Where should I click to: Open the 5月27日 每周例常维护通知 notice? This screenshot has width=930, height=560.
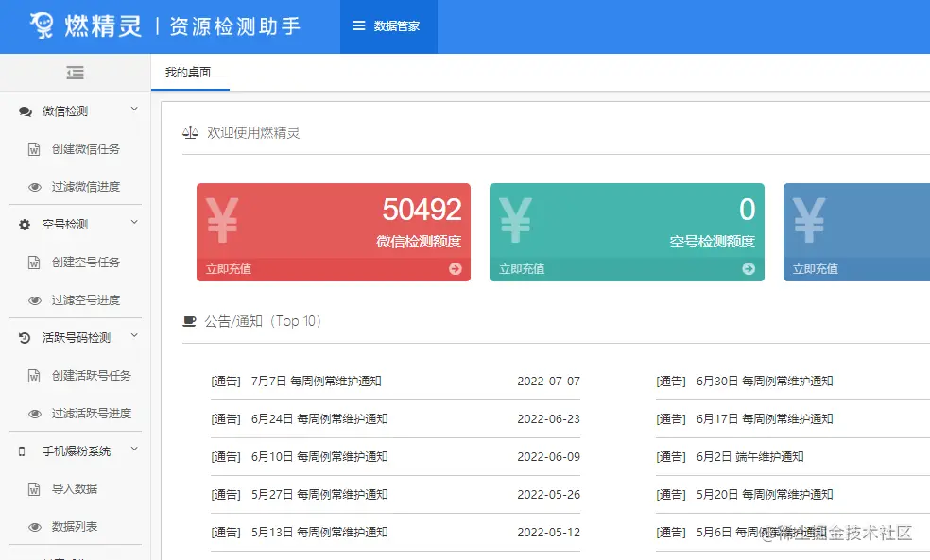pos(319,495)
